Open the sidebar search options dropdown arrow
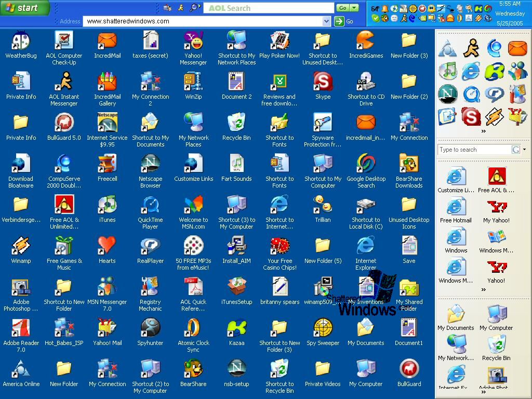Viewport: 532px width, 399px height. point(524,149)
